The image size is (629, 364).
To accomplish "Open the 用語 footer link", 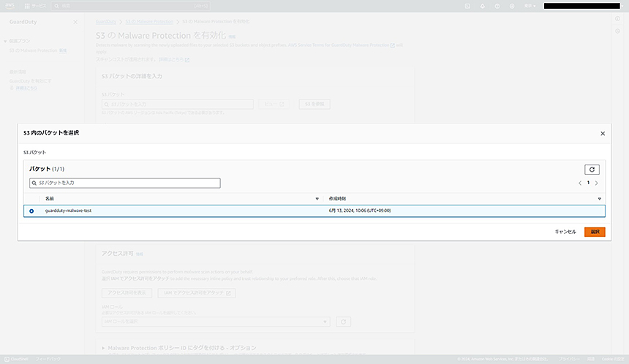I will pyautogui.click(x=591, y=359).
